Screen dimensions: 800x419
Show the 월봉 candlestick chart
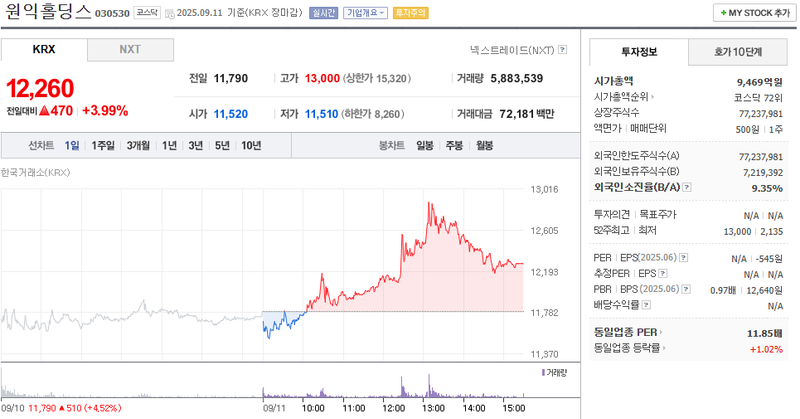tap(485, 145)
